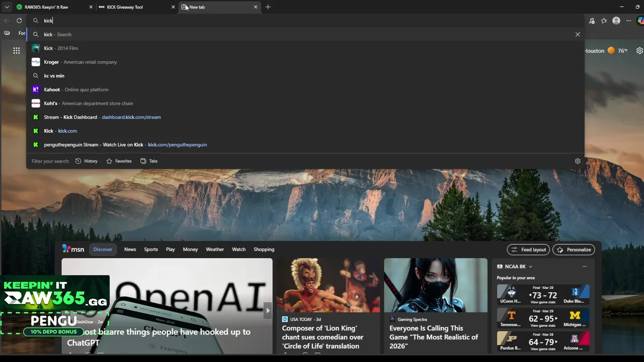The image size is (644, 362).
Task: Open the Weather feed tab
Action: (215, 249)
